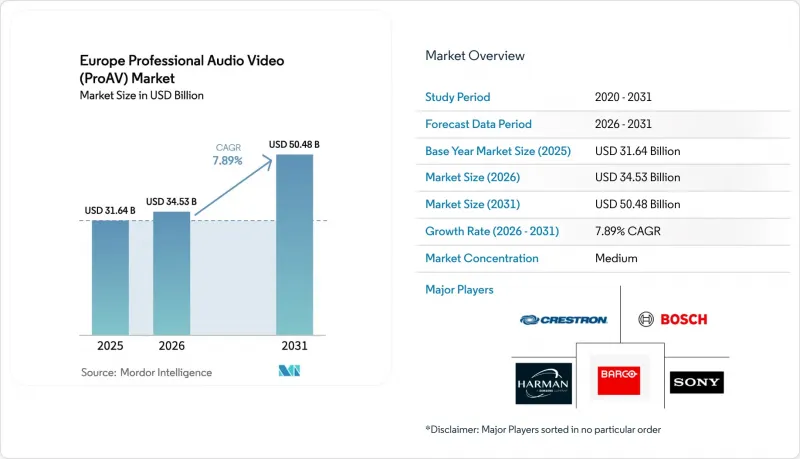This screenshot has height=459, width=800.
Task: Click the Market Overview heading
Action: coord(474,56)
